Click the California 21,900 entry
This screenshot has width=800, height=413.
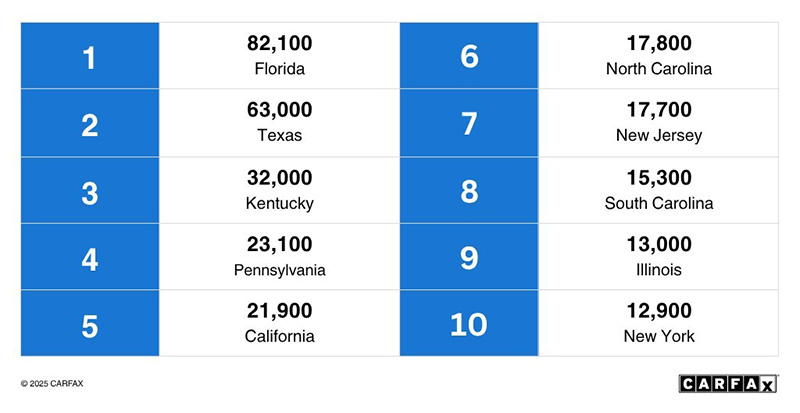click(280, 323)
